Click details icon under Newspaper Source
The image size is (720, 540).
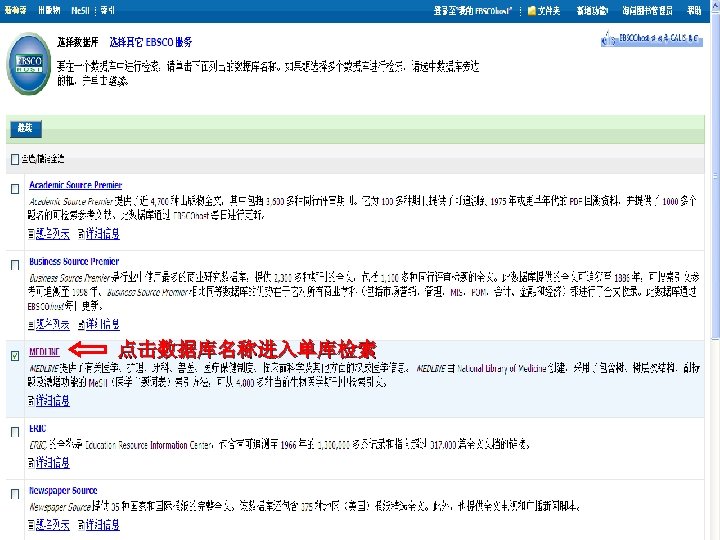tap(81, 525)
